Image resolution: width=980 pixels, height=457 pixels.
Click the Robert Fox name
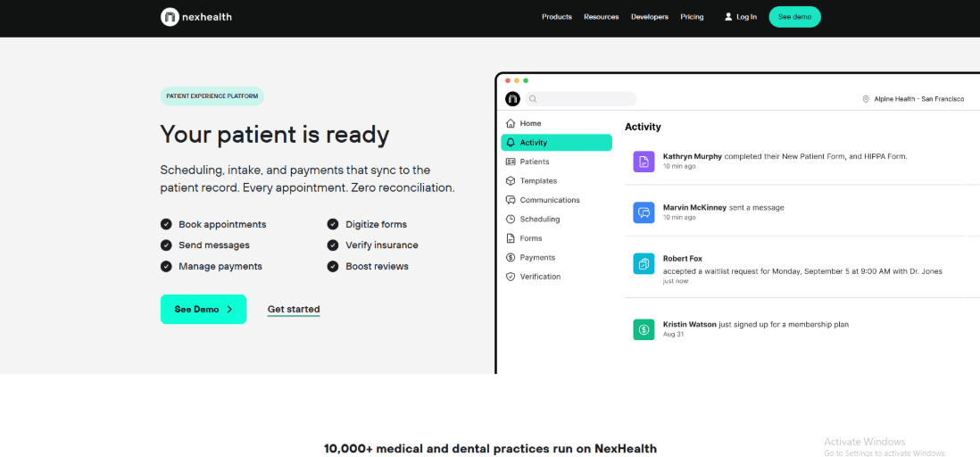tap(683, 259)
